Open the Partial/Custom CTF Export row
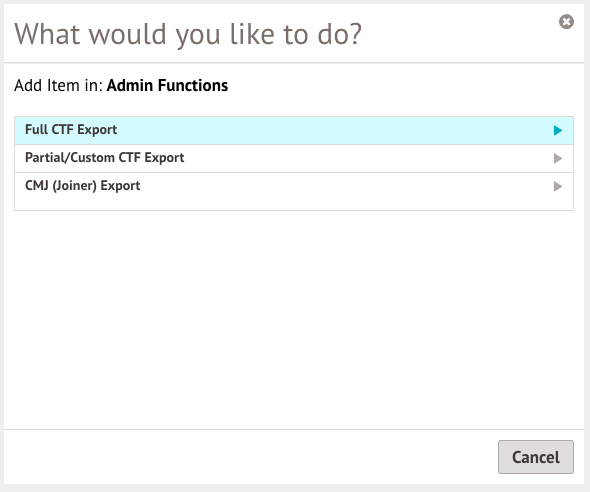 [x=294, y=158]
